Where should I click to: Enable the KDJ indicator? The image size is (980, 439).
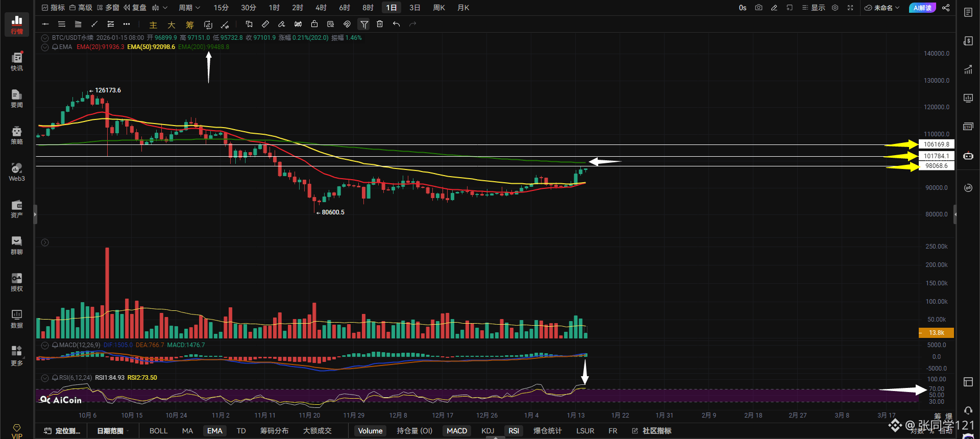pos(487,431)
